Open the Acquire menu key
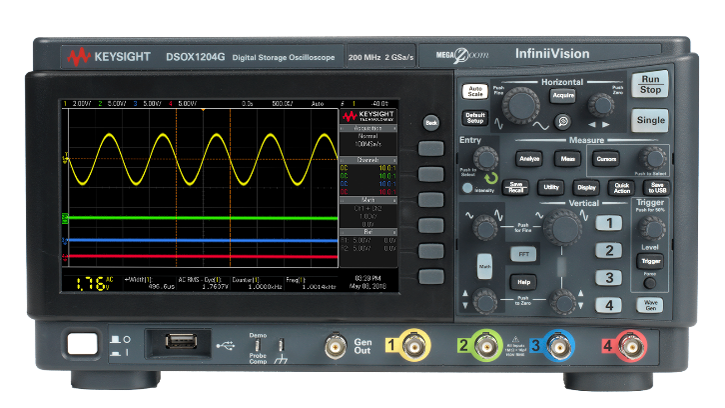Viewport: 725px width, 408px height. point(563,95)
